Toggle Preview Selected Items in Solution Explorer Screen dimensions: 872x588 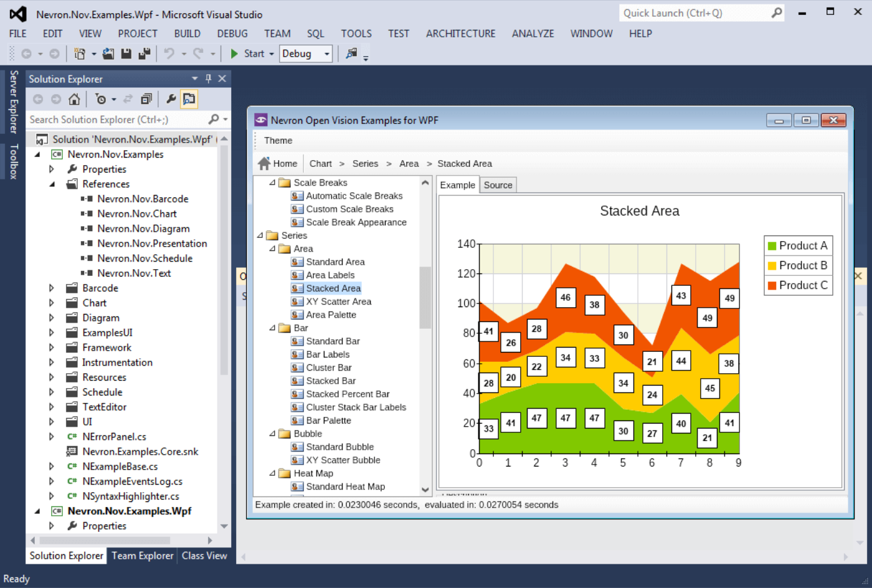click(x=189, y=99)
